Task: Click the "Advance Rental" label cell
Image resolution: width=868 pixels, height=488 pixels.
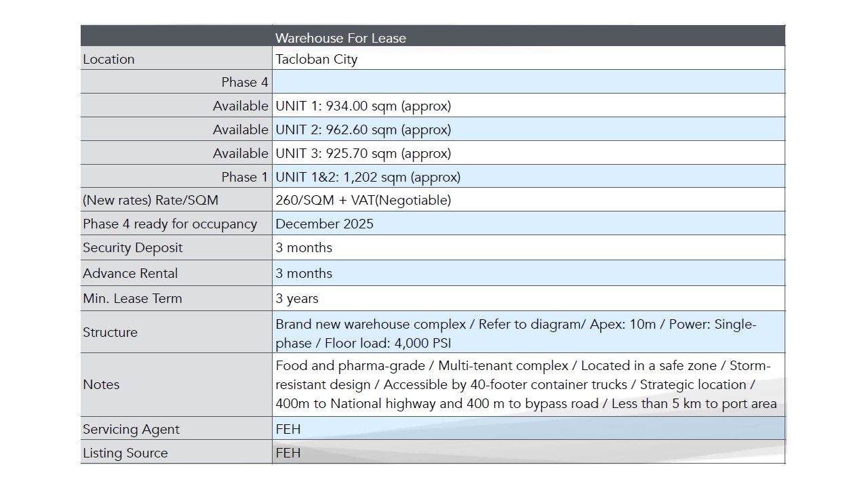Action: click(130, 273)
